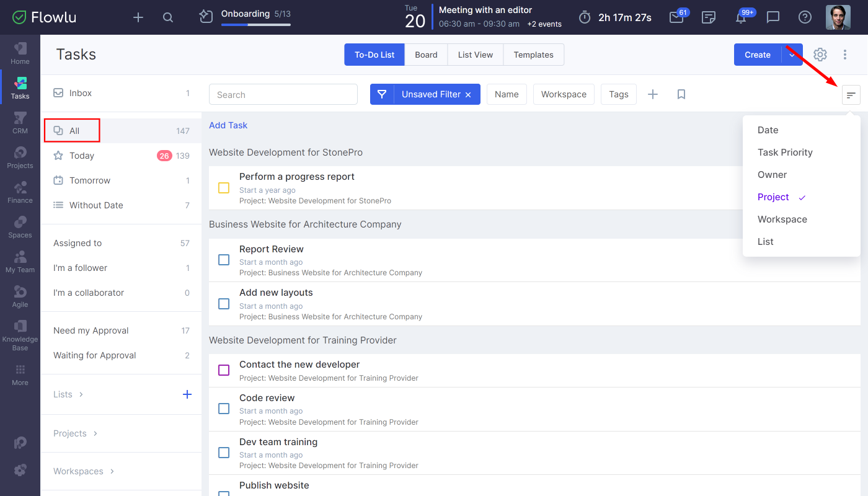Remove the Unsaved Filter with X
The image size is (868, 496).
point(468,94)
